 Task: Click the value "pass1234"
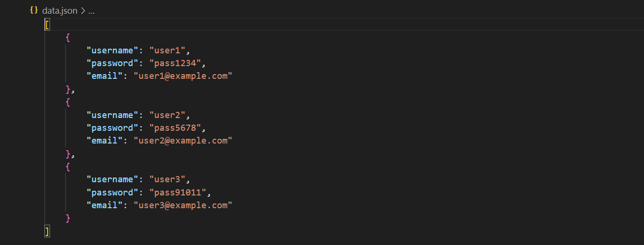click(x=176, y=63)
